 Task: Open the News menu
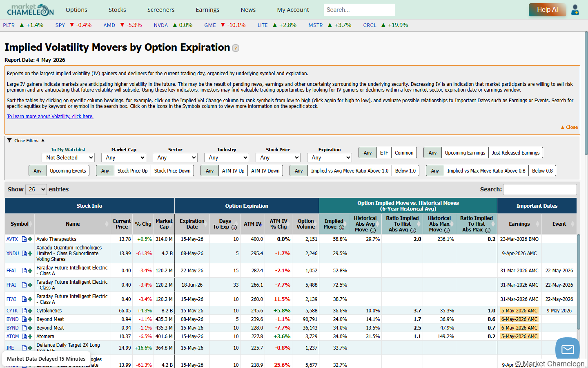click(x=248, y=10)
